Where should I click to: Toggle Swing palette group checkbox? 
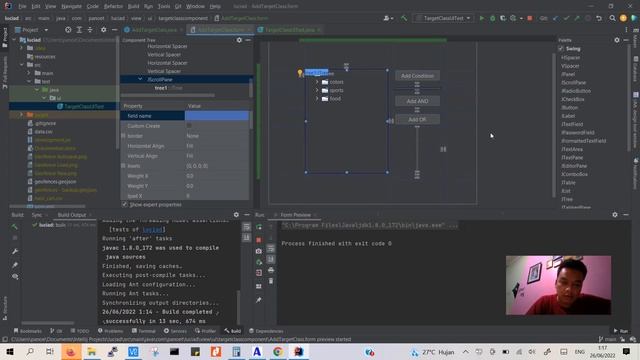pos(561,49)
